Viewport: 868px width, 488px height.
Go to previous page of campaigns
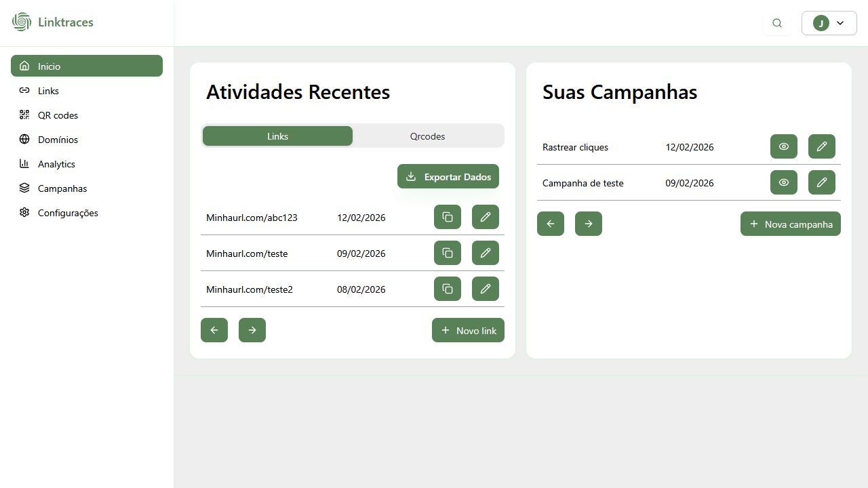click(551, 224)
